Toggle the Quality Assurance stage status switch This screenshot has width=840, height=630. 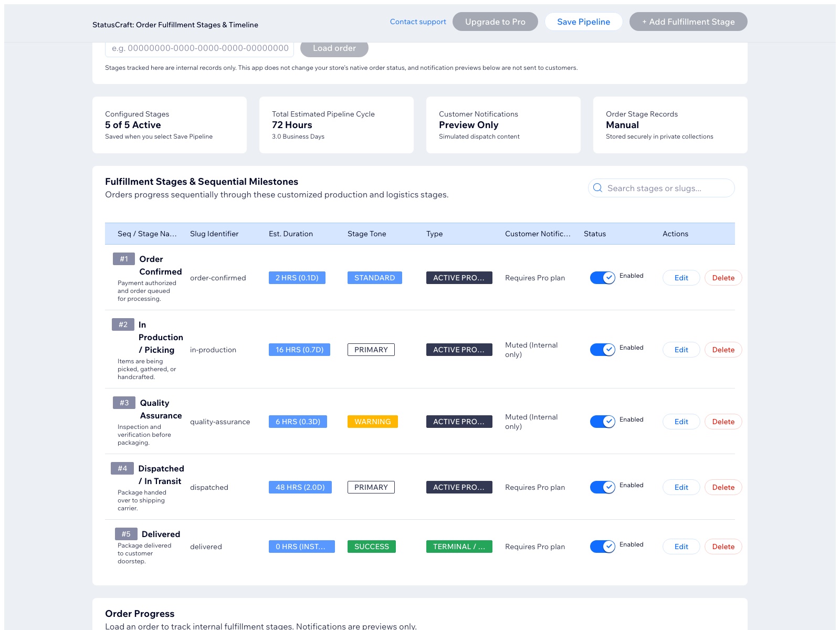click(602, 422)
